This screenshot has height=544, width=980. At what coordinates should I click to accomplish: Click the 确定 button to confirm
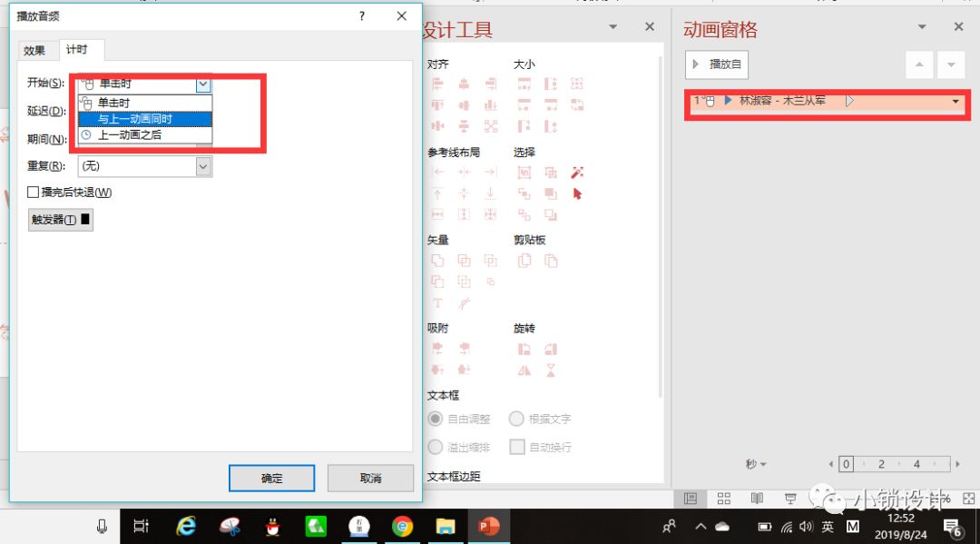(270, 478)
